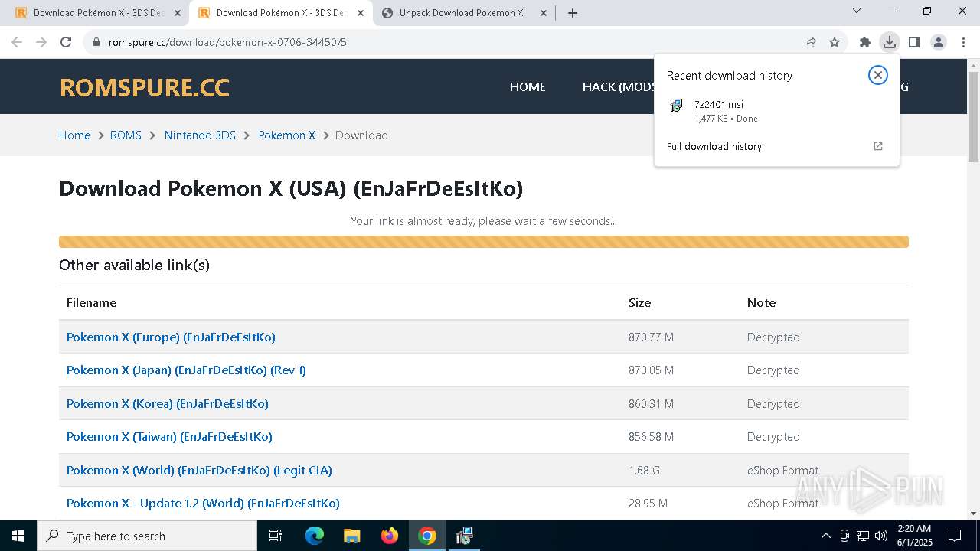Viewport: 980px width, 551px height.
Task: Open the Chrome profile avatar menu
Action: click(x=939, y=42)
